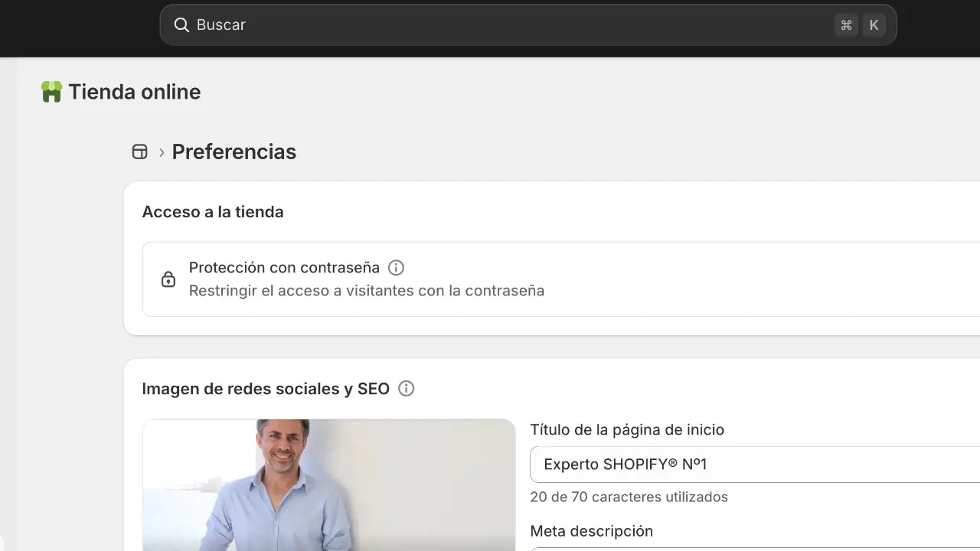
Task: Click the green Tienda online store icon
Action: [x=51, y=91]
